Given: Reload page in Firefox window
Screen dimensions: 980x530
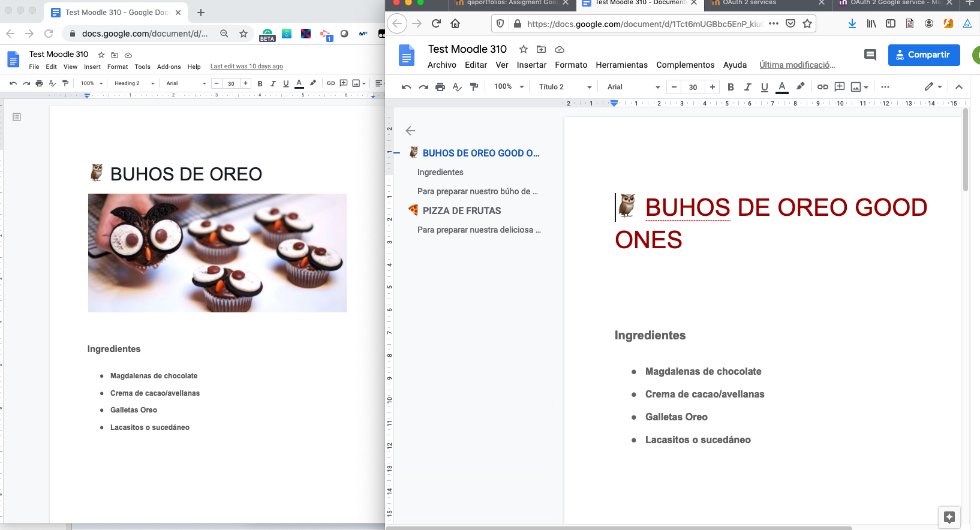Looking at the screenshot, I should click(x=436, y=23).
